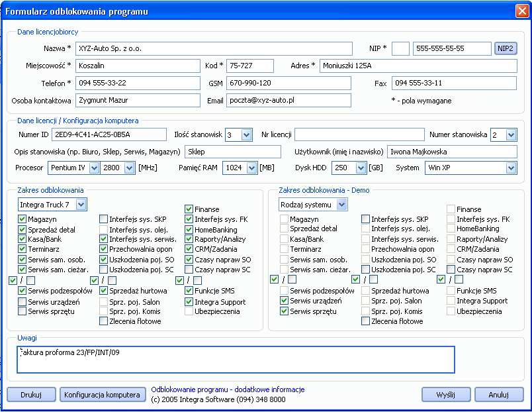This screenshot has height=412, width=532.
Task: Untick Serwis urządzeń in the Demo scope
Action: tap(284, 301)
